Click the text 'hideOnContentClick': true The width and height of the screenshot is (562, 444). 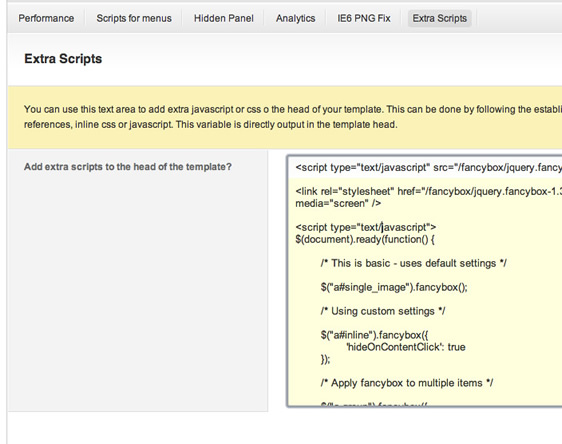tap(406, 347)
